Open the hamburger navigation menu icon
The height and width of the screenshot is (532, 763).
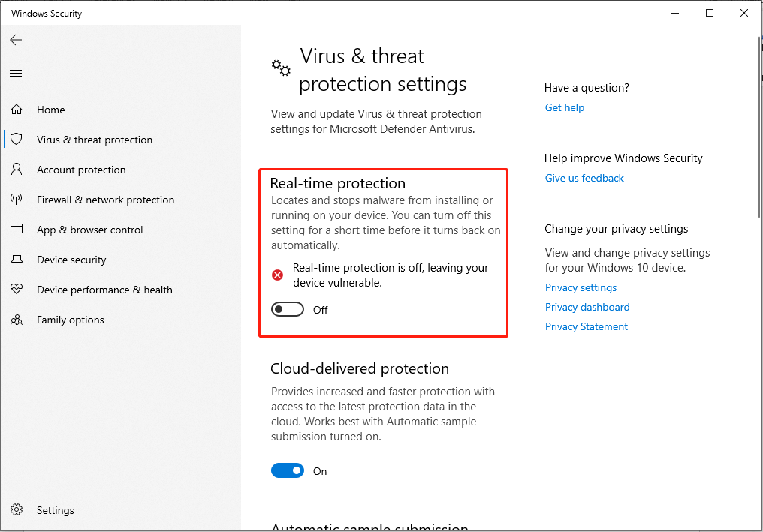(16, 73)
